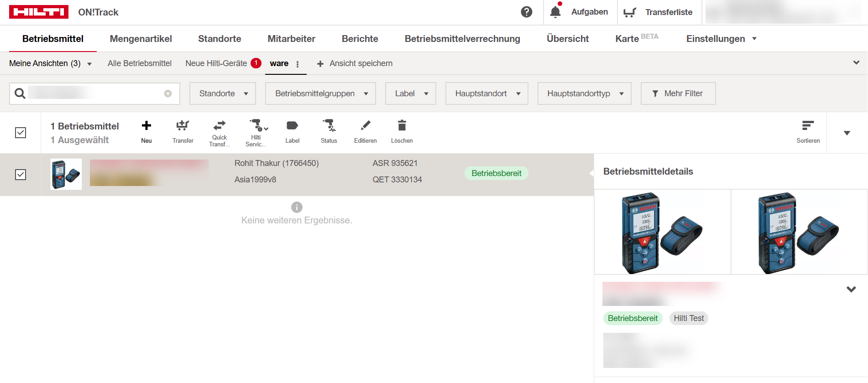Click the Asia1999v8 text

255,180
